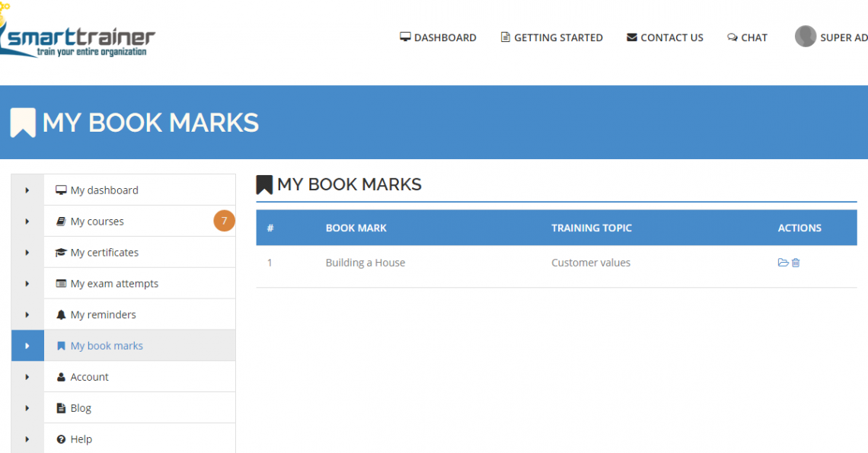This screenshot has width=868, height=453.
Task: Open Chat from the top navigation
Action: pos(747,37)
